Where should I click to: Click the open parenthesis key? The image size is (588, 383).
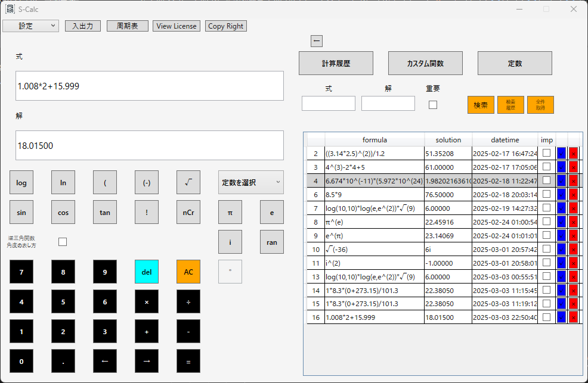[105, 182]
